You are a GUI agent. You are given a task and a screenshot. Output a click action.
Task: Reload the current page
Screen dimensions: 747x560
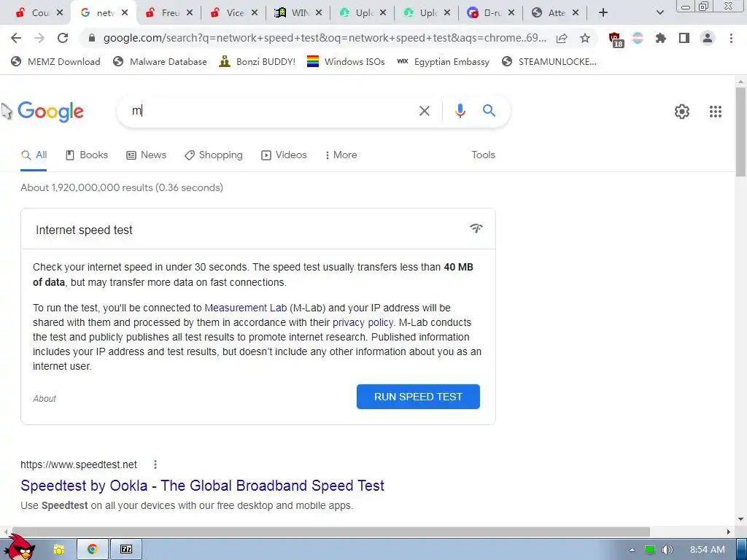coord(63,38)
